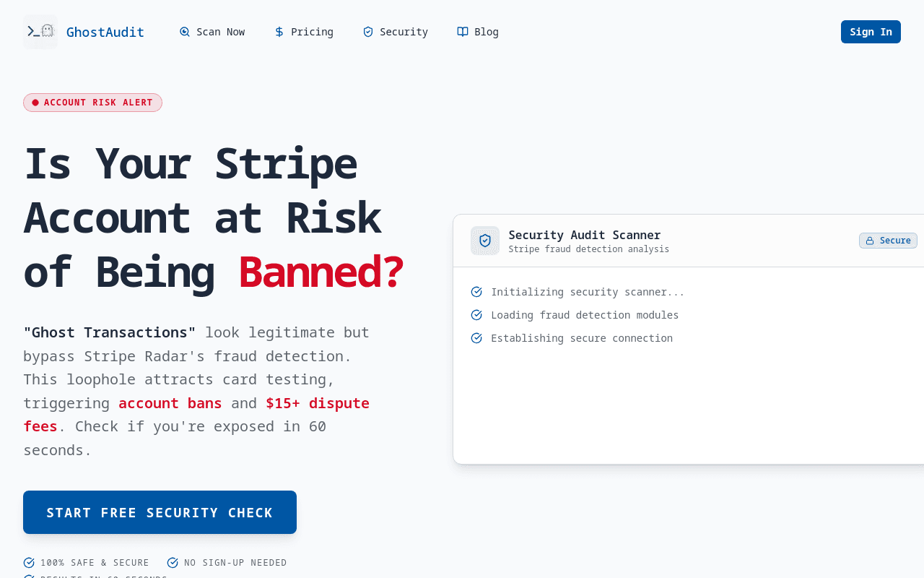Click the 'Stripe fraud detection analysis' subtitle
The width and height of the screenshot is (924, 578).
(589, 249)
